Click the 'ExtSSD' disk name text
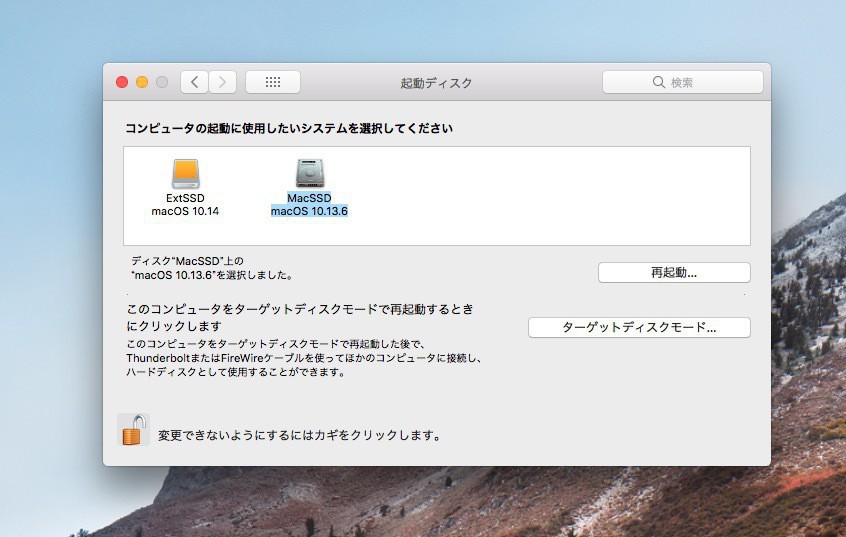Screen dimensions: 846x537 click(x=185, y=198)
